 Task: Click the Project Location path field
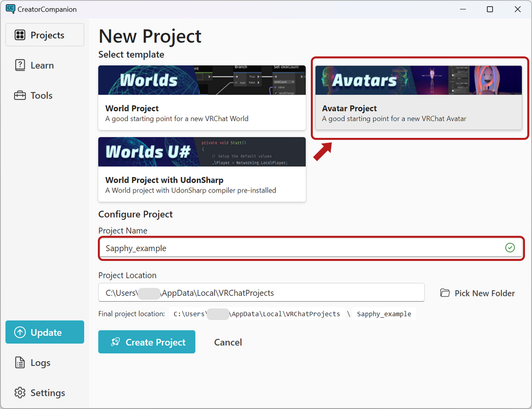[x=261, y=292]
